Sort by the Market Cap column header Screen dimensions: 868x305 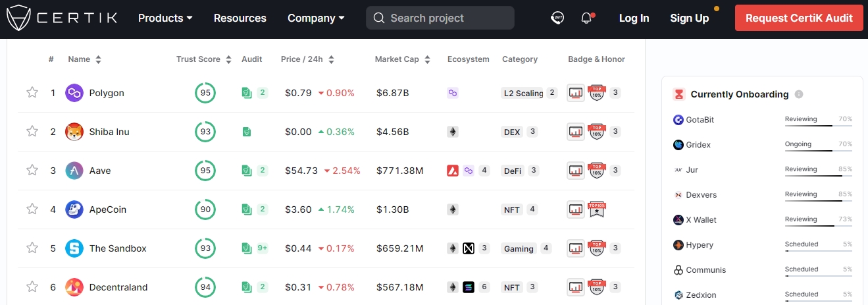pyautogui.click(x=402, y=59)
